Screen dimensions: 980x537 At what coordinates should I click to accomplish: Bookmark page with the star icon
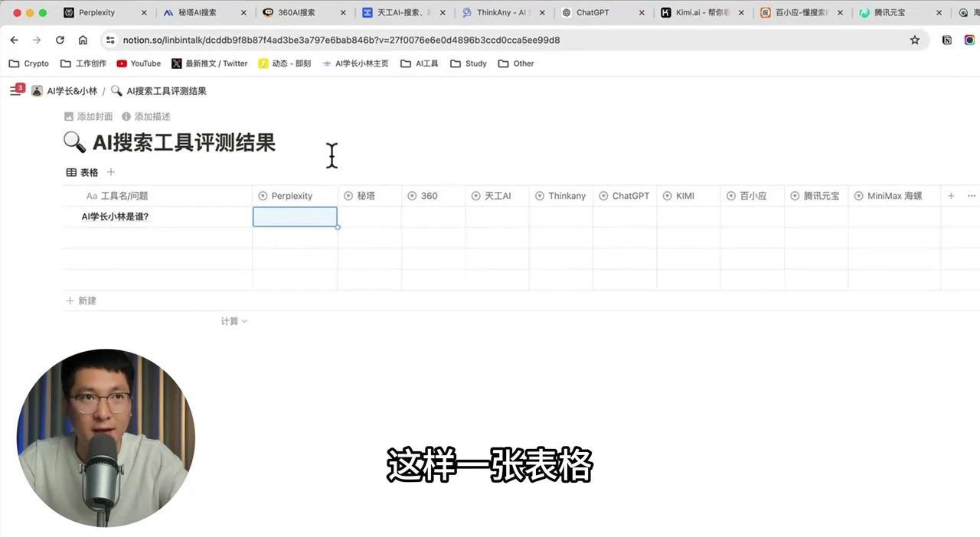914,40
